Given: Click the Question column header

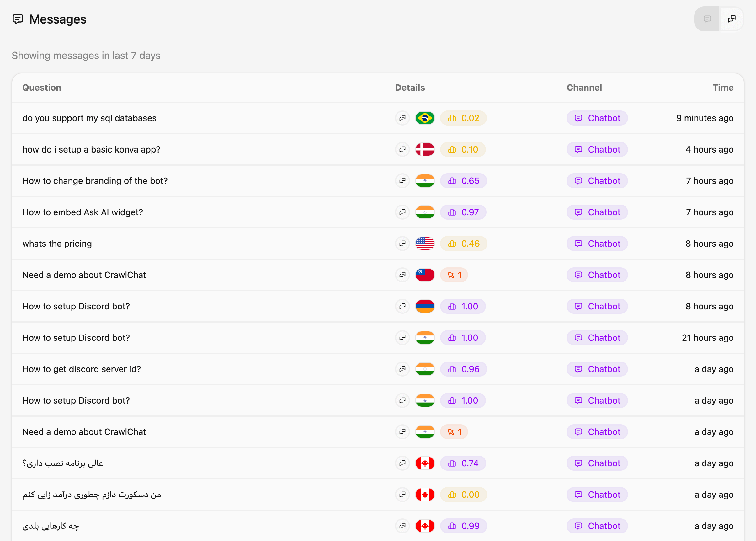Looking at the screenshot, I should pos(42,88).
